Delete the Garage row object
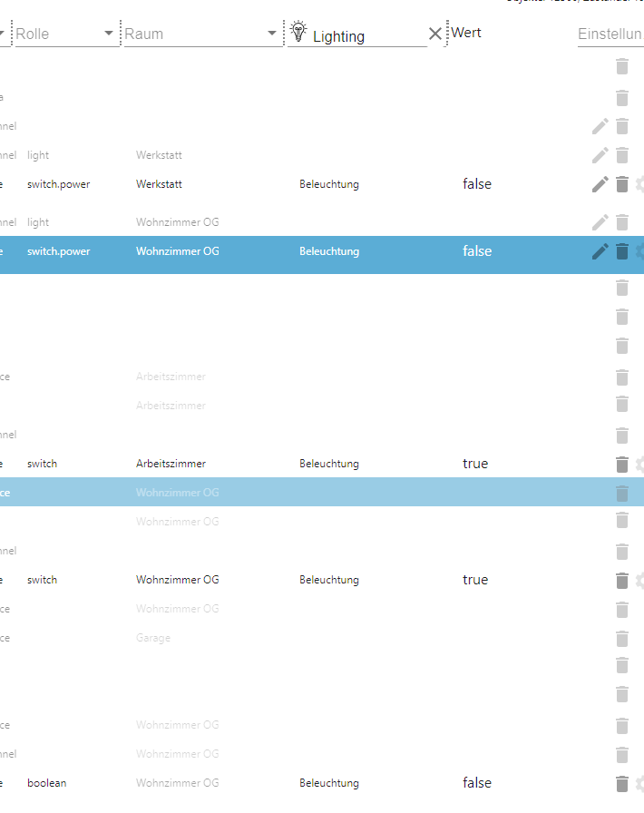644x813 pixels. coord(622,638)
